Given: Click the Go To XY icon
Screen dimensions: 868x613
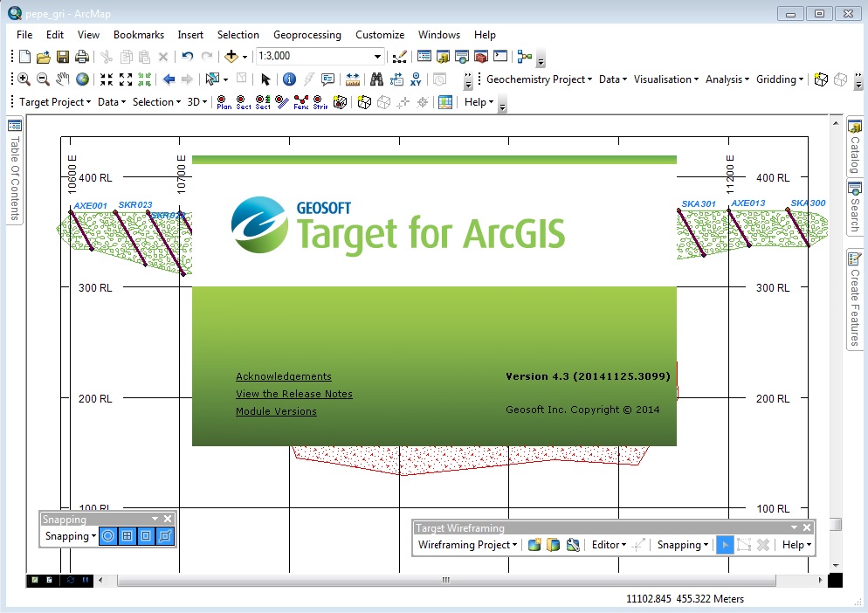Looking at the screenshot, I should (x=416, y=79).
